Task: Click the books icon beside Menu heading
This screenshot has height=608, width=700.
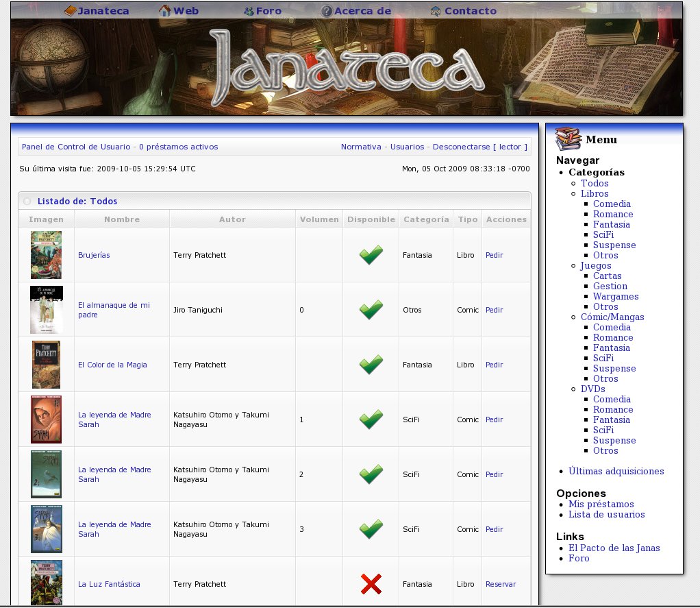Action: (568, 139)
